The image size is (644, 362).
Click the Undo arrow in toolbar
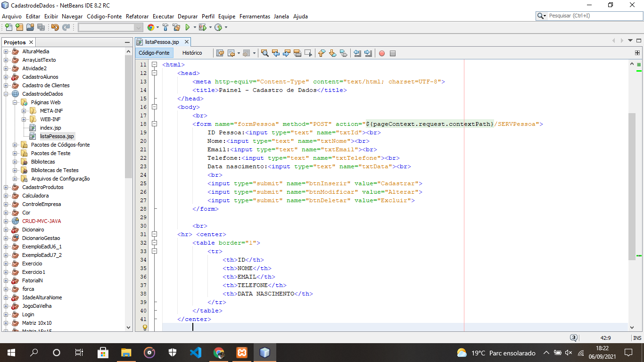(x=55, y=27)
